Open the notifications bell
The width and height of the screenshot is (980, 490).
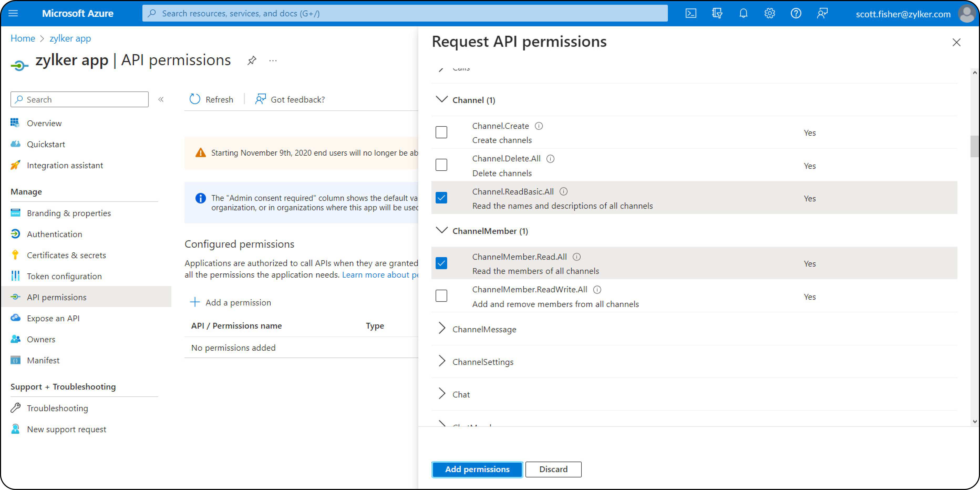pos(743,14)
